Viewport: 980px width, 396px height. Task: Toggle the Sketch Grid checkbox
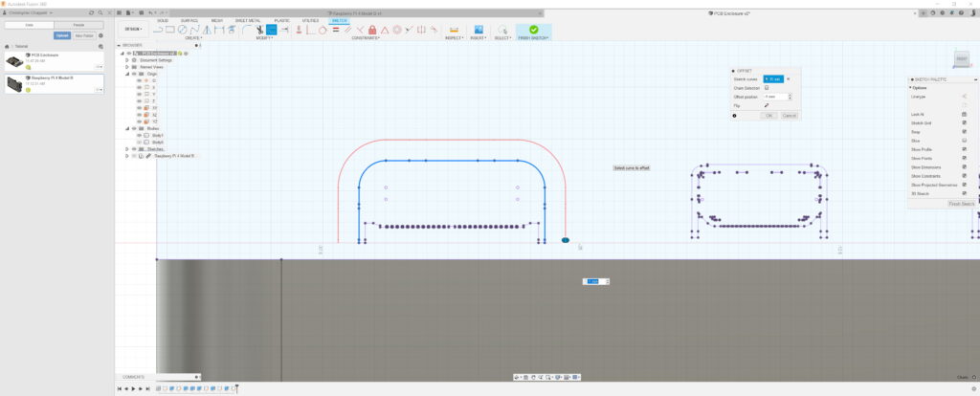pos(965,123)
